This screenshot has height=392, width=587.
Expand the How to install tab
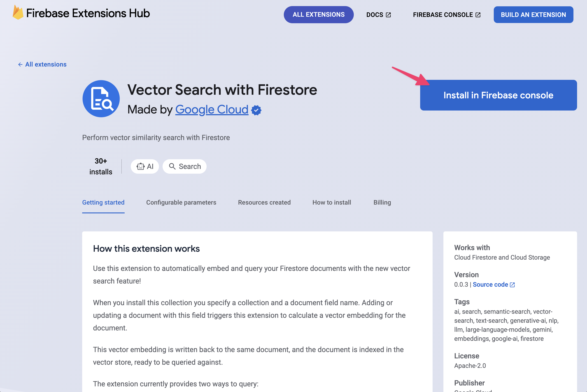pyautogui.click(x=331, y=202)
